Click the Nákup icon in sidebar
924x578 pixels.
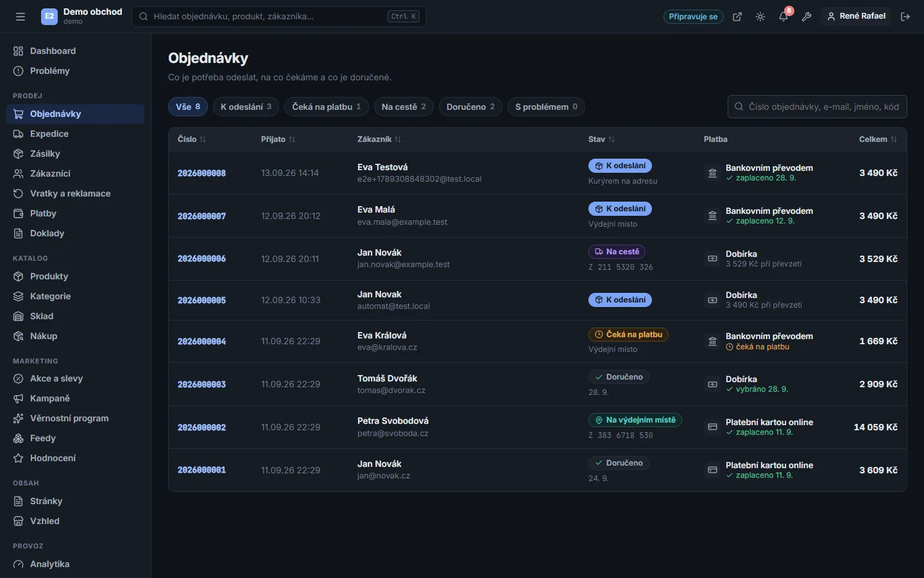(18, 336)
